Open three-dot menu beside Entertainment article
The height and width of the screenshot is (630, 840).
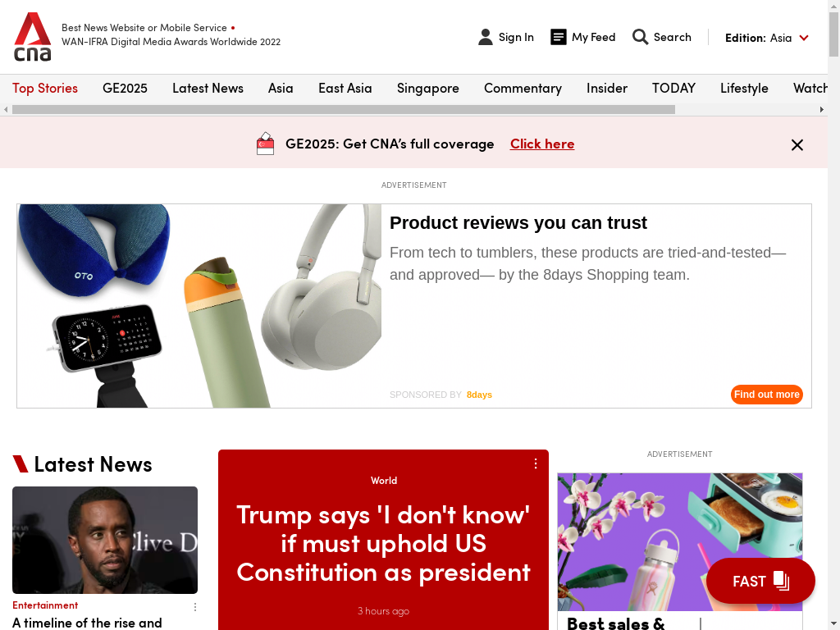tap(195, 607)
